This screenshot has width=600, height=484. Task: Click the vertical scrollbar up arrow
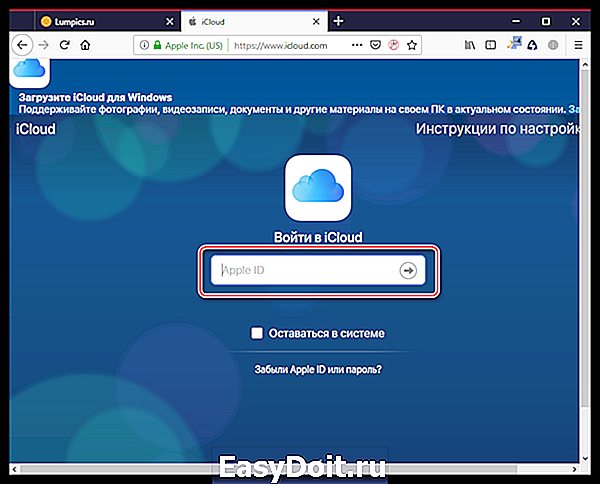pyautogui.click(x=585, y=65)
